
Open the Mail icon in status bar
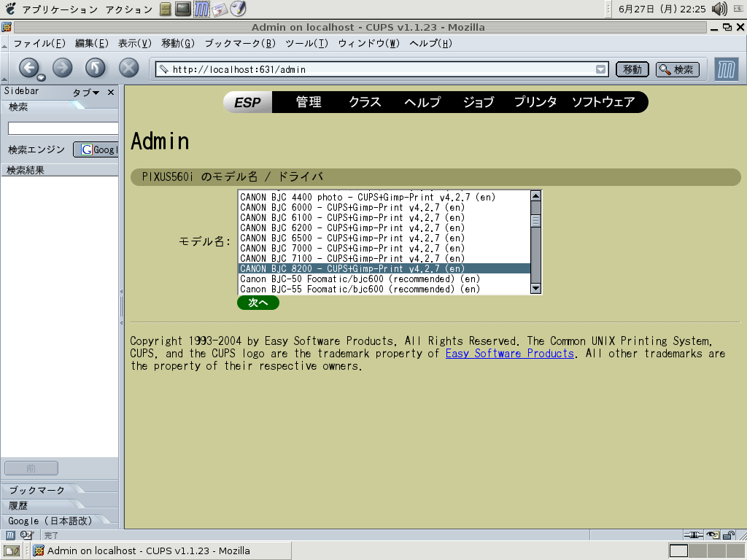pos(27,535)
